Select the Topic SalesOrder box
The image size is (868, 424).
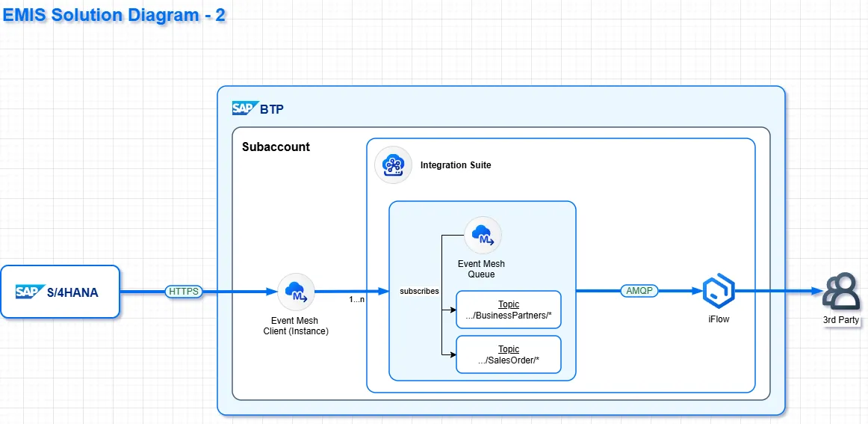(509, 354)
